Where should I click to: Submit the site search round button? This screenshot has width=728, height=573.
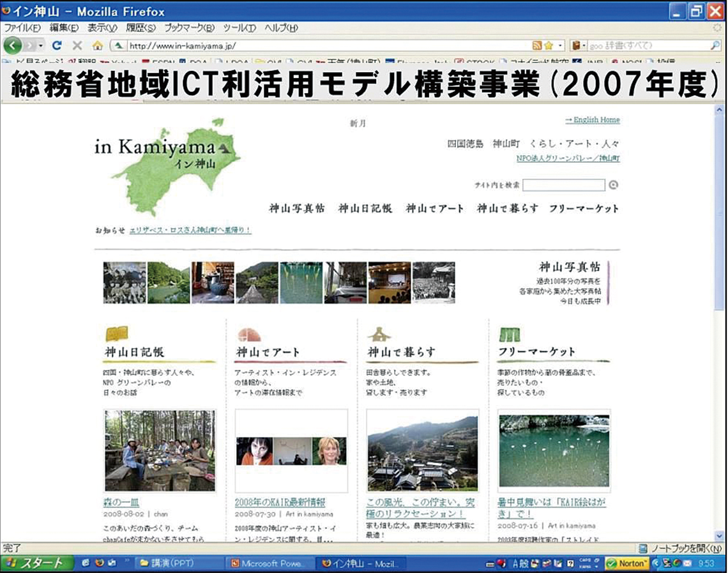pyautogui.click(x=613, y=185)
